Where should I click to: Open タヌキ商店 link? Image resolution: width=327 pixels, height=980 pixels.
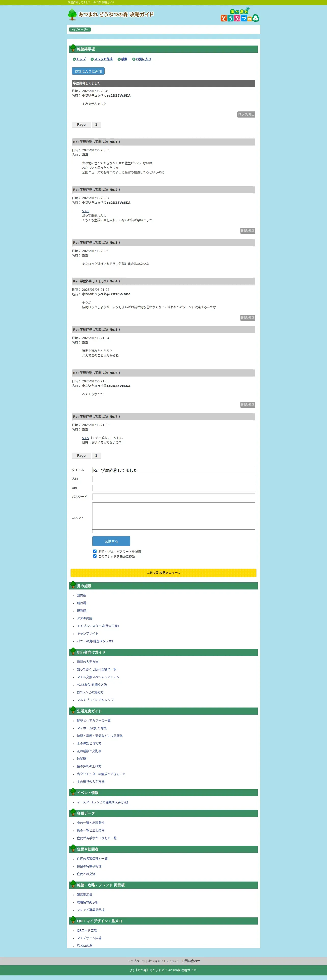click(85, 618)
